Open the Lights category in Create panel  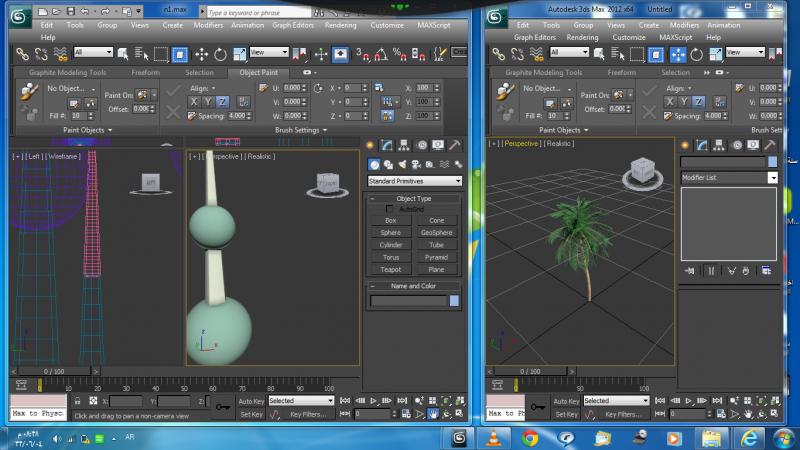401,164
